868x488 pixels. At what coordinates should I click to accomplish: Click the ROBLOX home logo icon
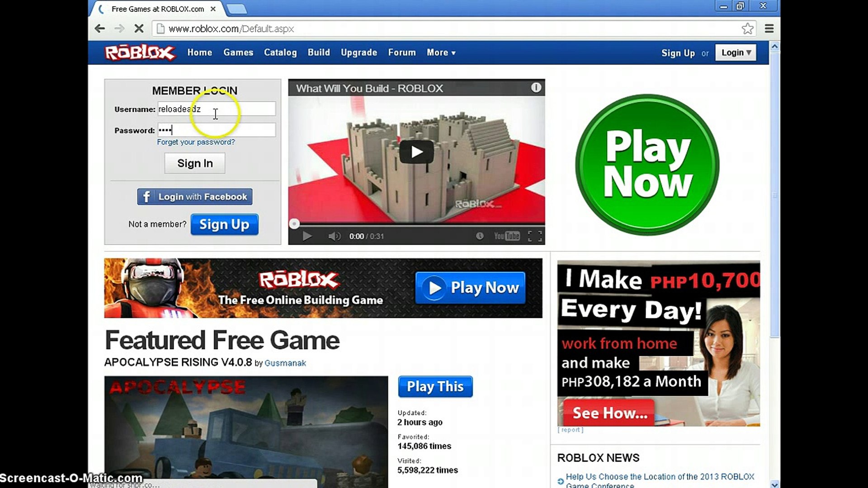coord(141,52)
